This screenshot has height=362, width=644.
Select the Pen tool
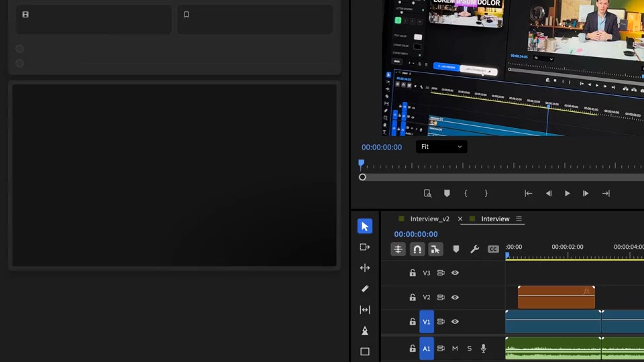(365, 330)
